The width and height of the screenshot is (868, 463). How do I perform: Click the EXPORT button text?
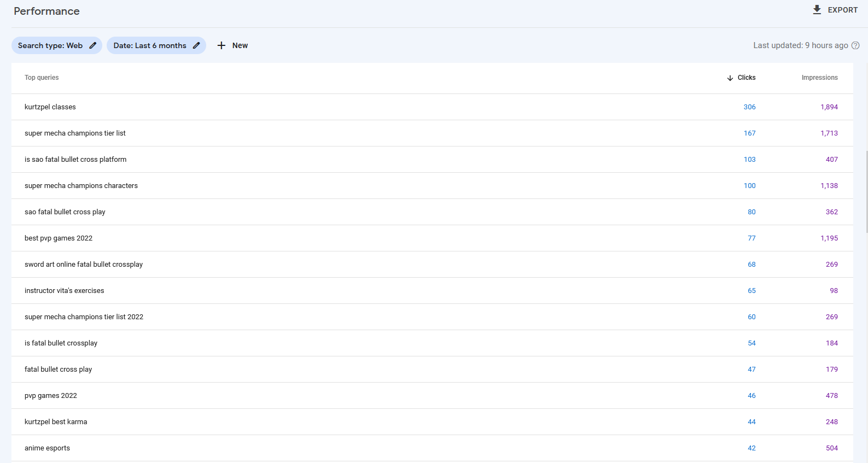pos(842,10)
